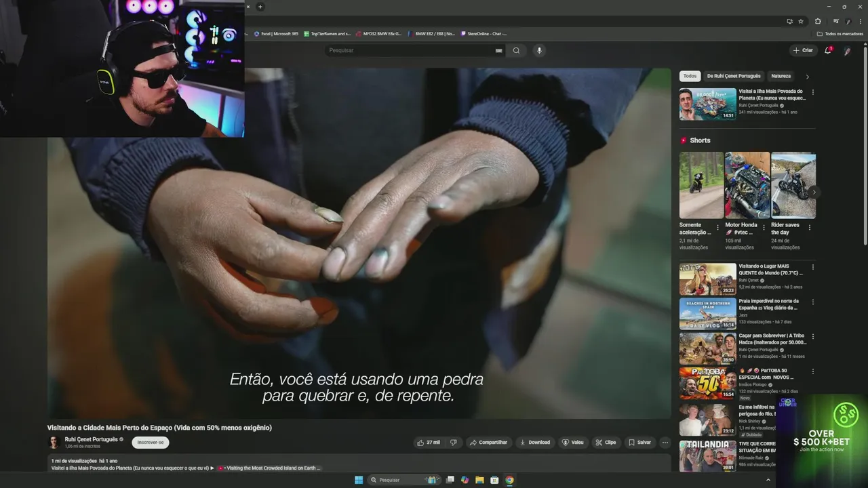This screenshot has height=488, width=868.
Task: Open 'Praia imperdível no norte da Espanha' video
Action: pos(707,314)
